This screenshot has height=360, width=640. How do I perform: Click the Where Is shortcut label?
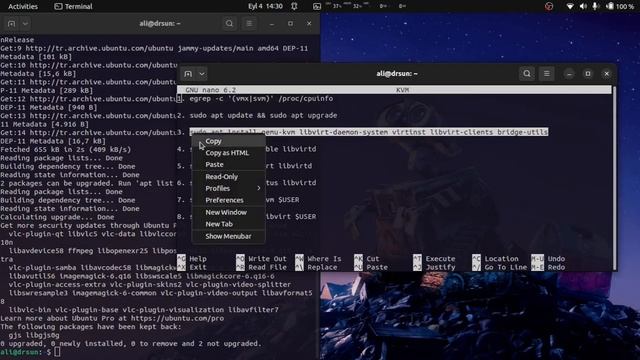[324, 259]
